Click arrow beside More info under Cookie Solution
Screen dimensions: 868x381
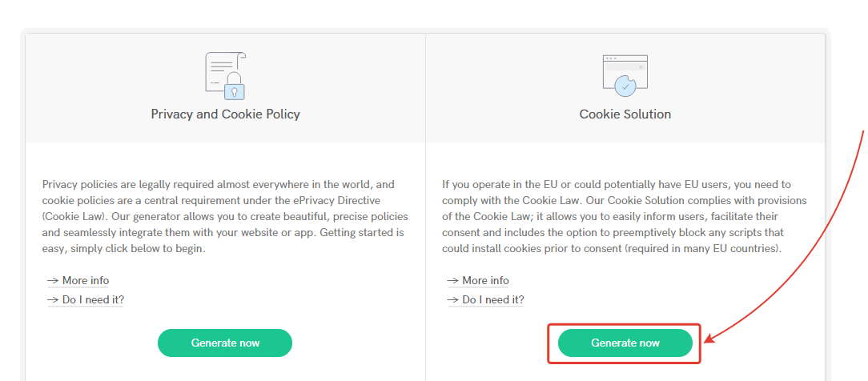pyautogui.click(x=453, y=280)
